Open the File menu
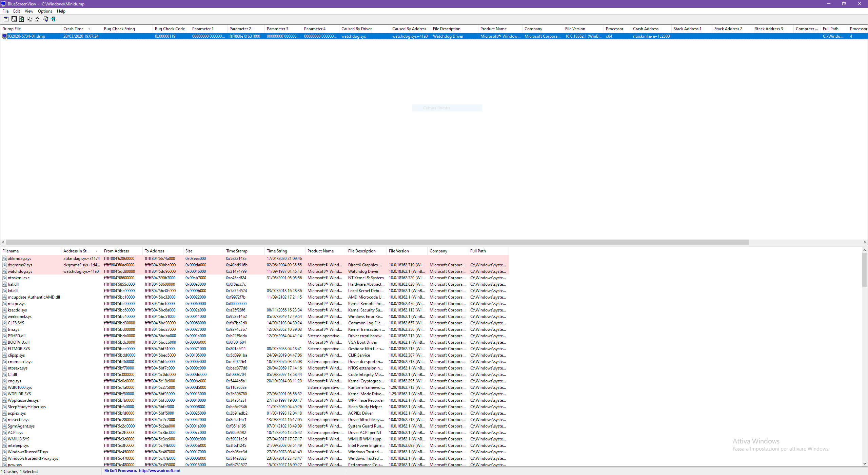This screenshot has height=475, width=868. click(5, 11)
